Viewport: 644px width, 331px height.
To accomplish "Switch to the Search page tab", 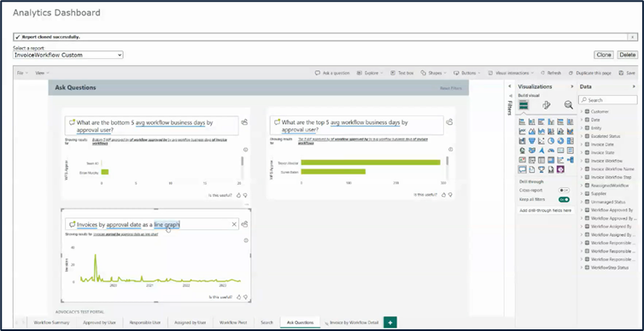I will 266,322.
